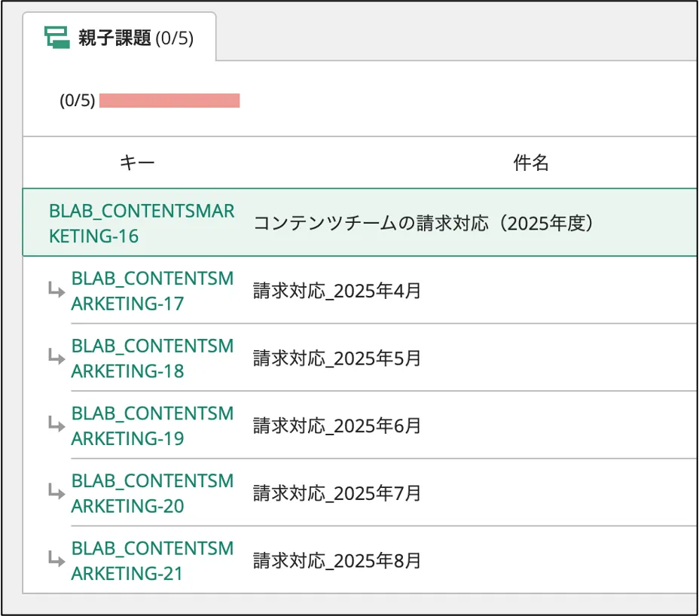Click child arrow icon beside CONTENTSMARKETING-18
The height and width of the screenshot is (616, 699).
56,358
